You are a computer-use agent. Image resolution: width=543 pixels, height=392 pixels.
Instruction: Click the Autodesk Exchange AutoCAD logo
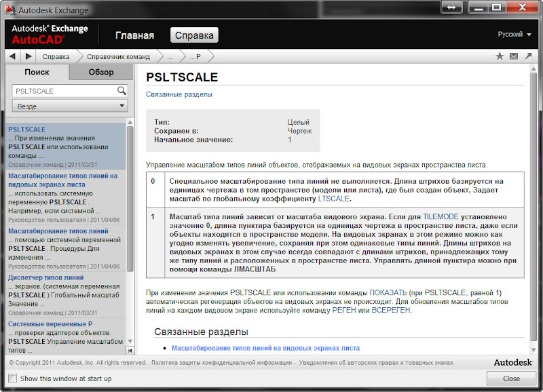[x=50, y=35]
